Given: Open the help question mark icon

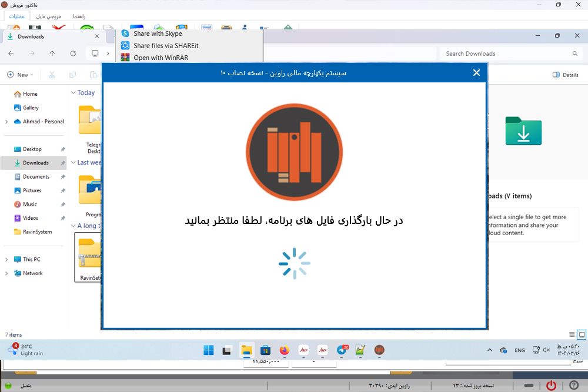Looking at the screenshot, I should 573,386.
